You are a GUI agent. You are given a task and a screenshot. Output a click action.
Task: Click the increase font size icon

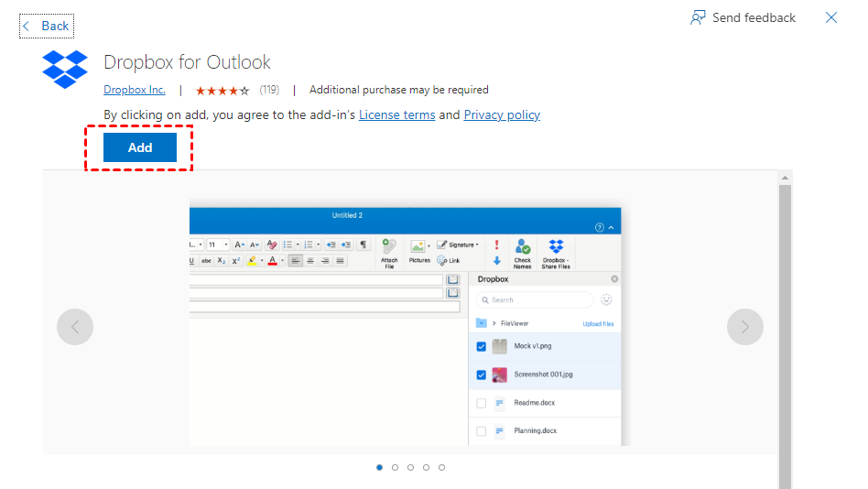tap(240, 244)
